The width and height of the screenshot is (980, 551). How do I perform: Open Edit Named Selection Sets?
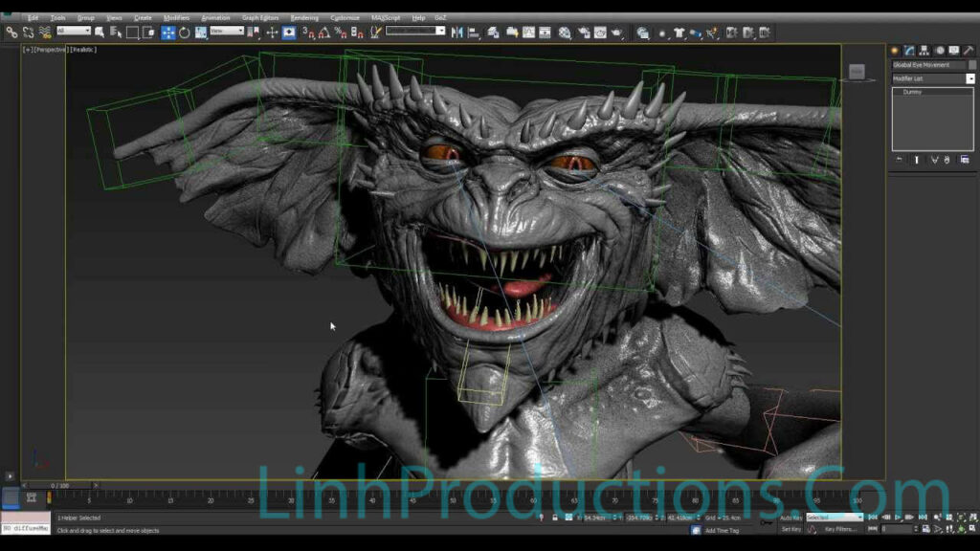(375, 33)
